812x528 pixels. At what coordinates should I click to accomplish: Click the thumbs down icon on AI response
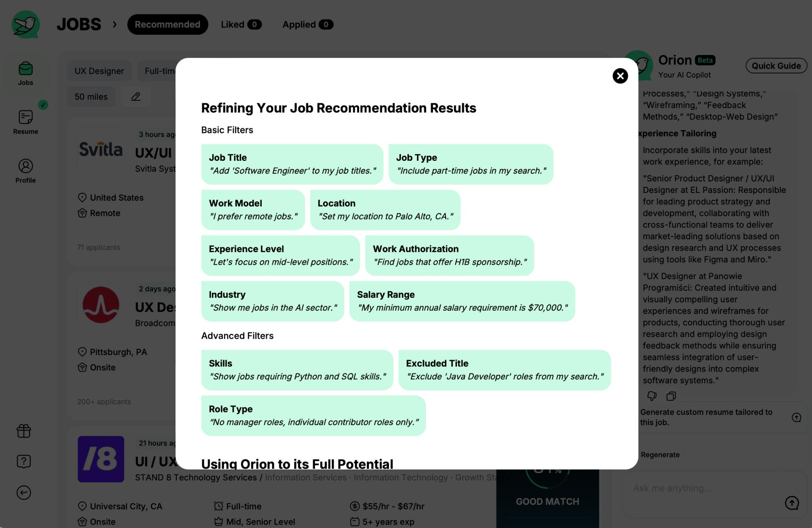[652, 396]
